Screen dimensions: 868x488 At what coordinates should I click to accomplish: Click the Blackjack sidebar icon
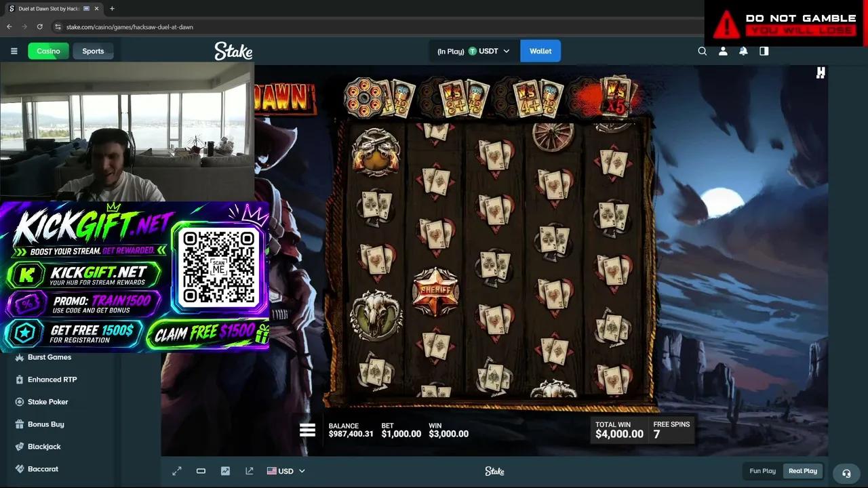20,447
